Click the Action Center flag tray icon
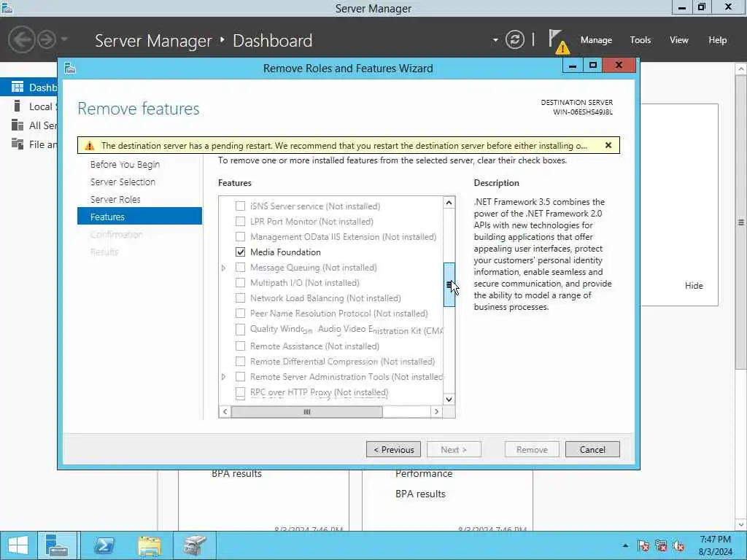This screenshot has width=747, height=560. [643, 545]
